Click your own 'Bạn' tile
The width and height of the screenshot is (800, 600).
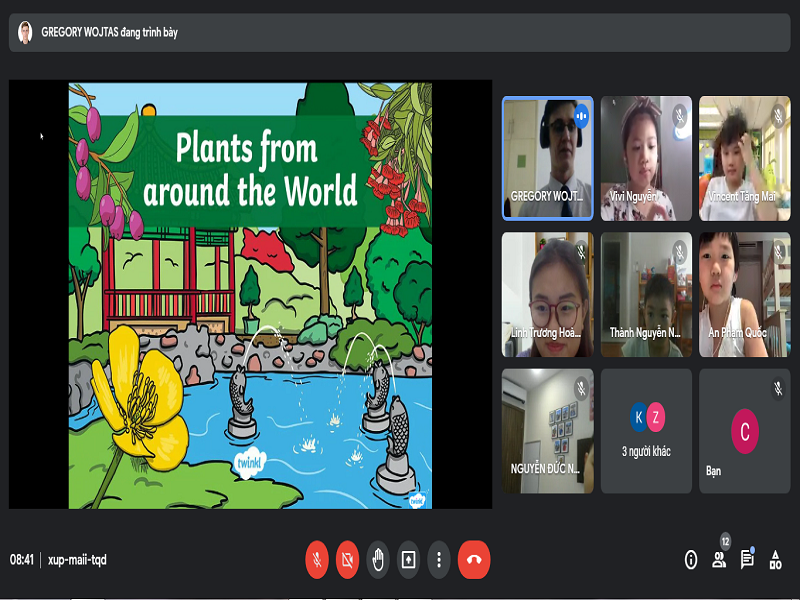click(x=744, y=430)
